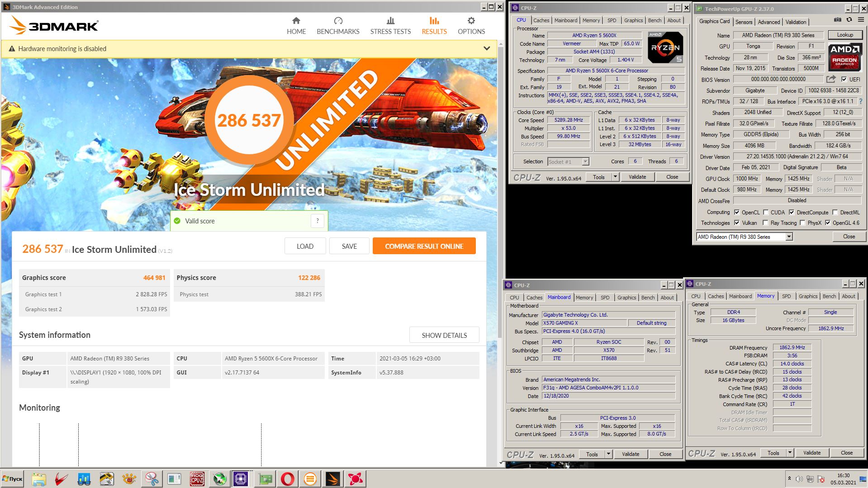
Task: Open the Windows Start (Пуск) button
Action: tap(13, 479)
